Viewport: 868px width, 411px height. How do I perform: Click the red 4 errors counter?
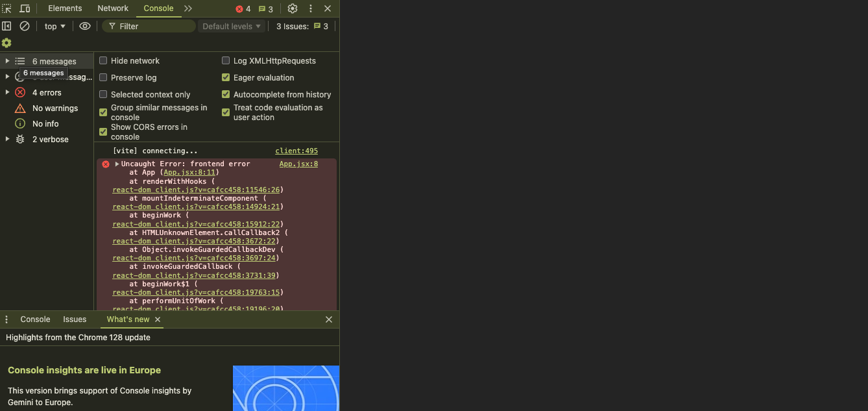243,9
